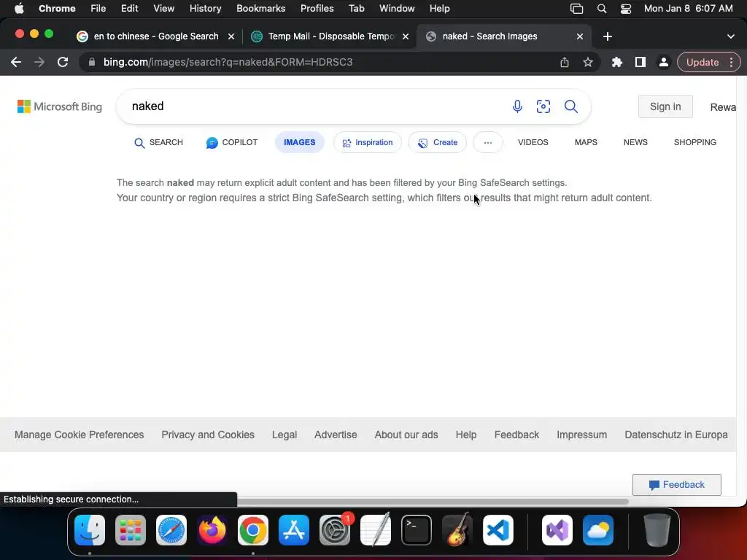
Task: Open the Advertise footer link
Action: click(x=336, y=435)
